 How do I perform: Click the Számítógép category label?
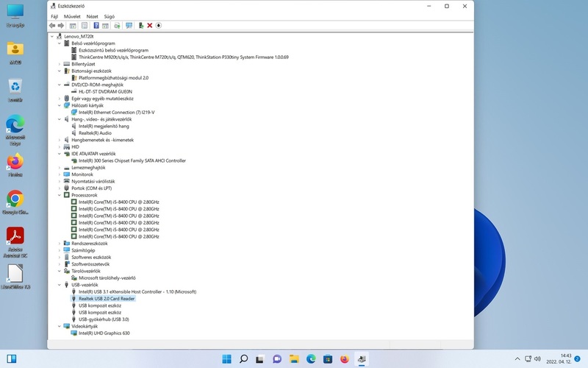coord(83,250)
